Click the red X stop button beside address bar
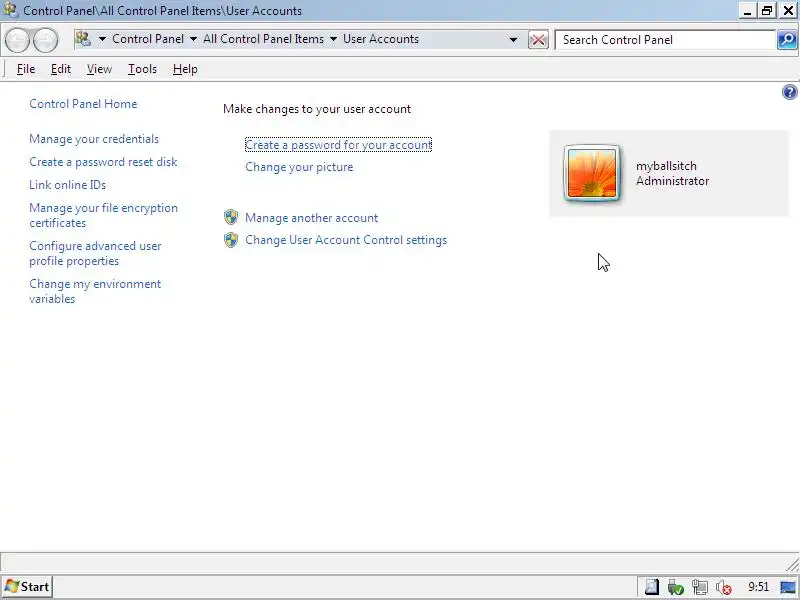 click(x=538, y=40)
